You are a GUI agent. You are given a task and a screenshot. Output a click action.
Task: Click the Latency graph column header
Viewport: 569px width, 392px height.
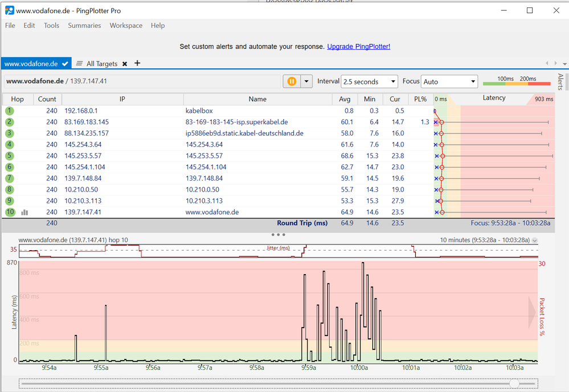tap(494, 98)
